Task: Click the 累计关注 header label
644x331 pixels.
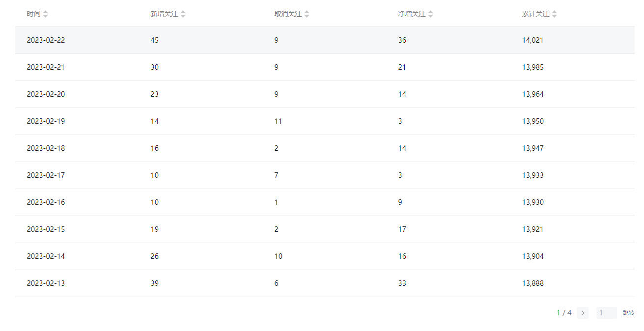Action: point(535,14)
